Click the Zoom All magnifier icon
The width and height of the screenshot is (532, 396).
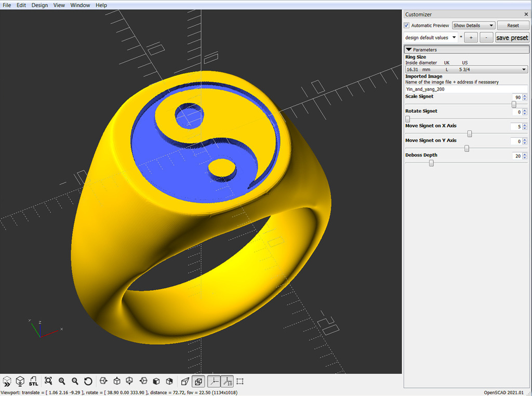pyautogui.click(x=48, y=381)
